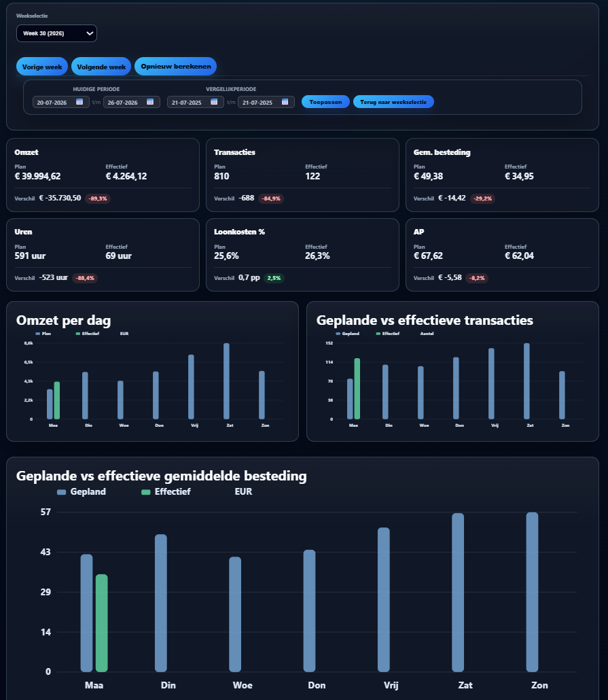Go to Vorige week
This screenshot has height=700, width=608.
[x=42, y=67]
